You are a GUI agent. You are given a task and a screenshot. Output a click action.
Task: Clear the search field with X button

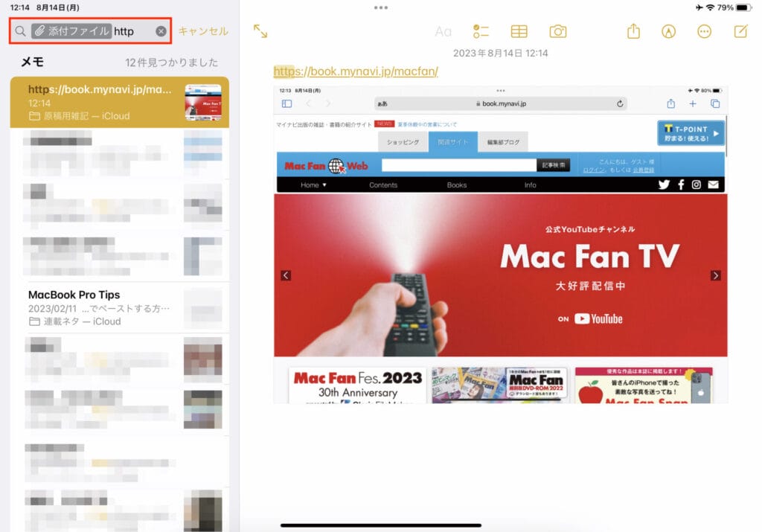tap(161, 31)
